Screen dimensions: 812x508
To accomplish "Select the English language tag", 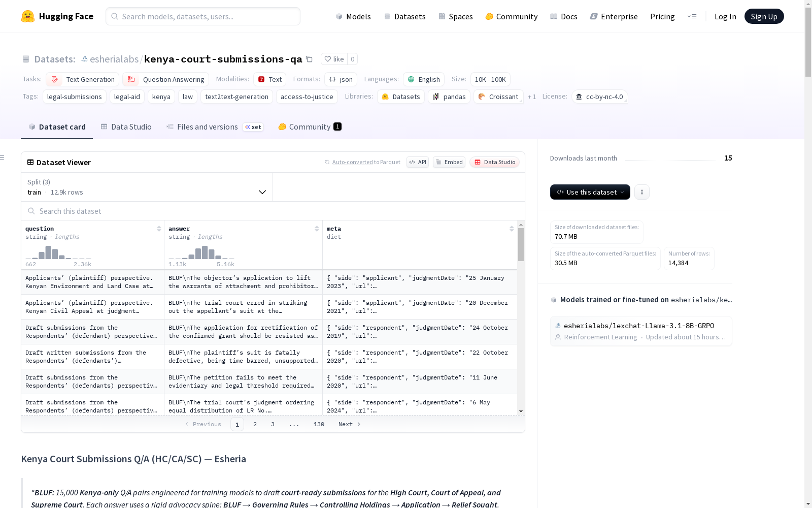I will click(x=424, y=79).
